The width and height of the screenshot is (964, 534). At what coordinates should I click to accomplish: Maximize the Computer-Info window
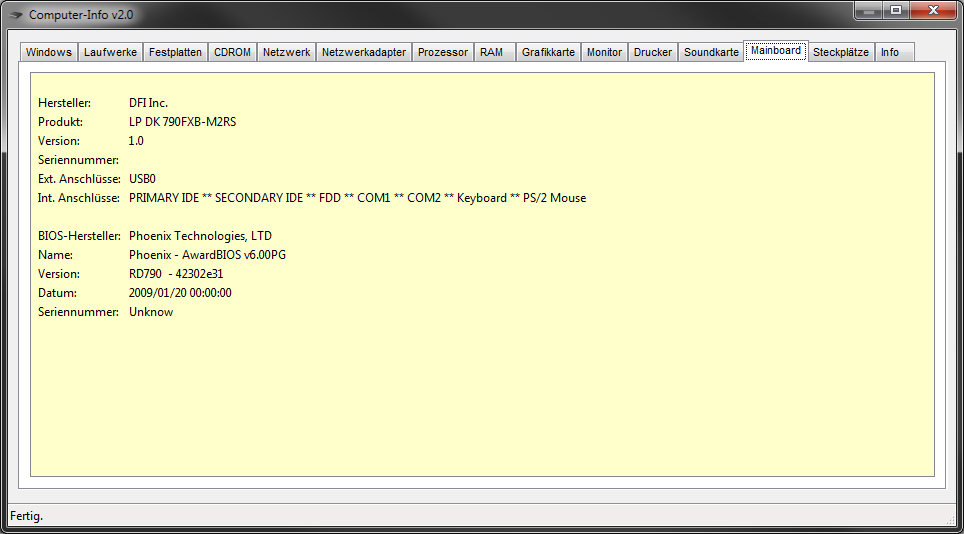895,10
